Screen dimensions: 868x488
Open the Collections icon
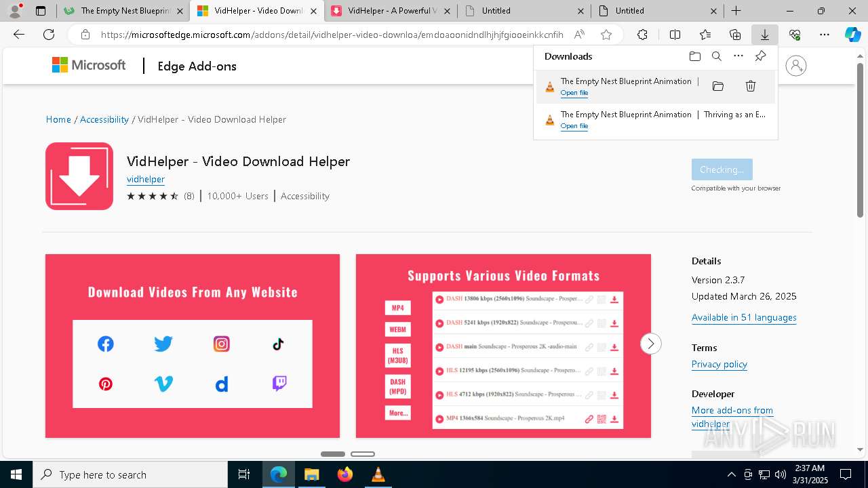point(735,35)
